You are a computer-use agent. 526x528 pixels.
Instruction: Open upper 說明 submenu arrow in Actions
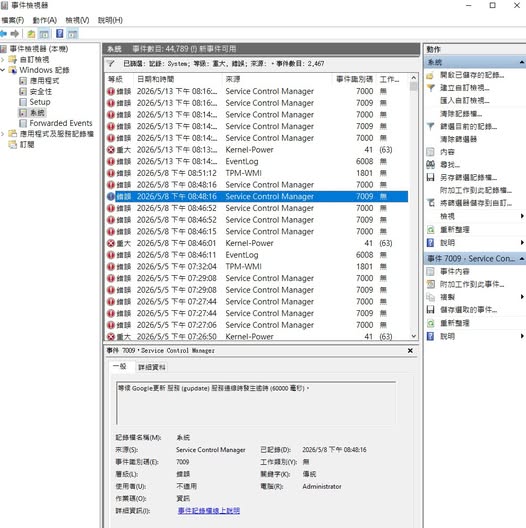coord(522,242)
